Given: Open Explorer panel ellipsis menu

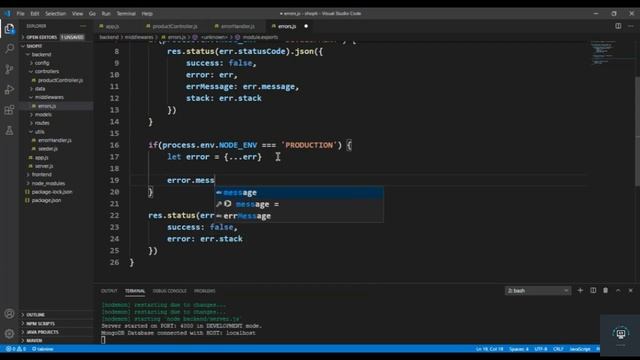Looking at the screenshot, I should click(83, 26).
